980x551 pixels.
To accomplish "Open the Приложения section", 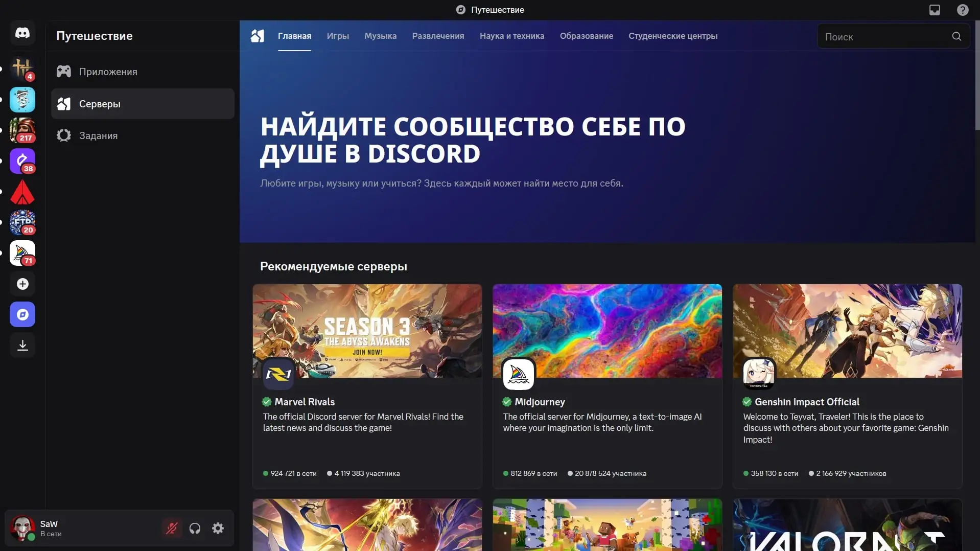I will [x=143, y=72].
